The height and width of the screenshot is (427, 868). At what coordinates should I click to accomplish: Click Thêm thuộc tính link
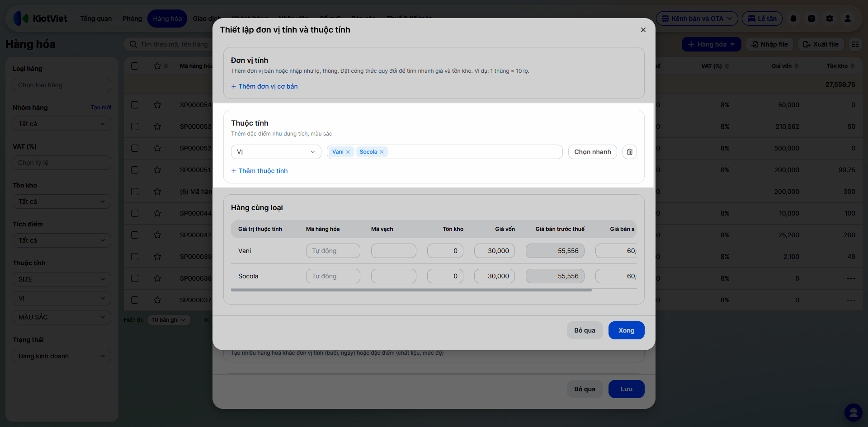coord(259,171)
